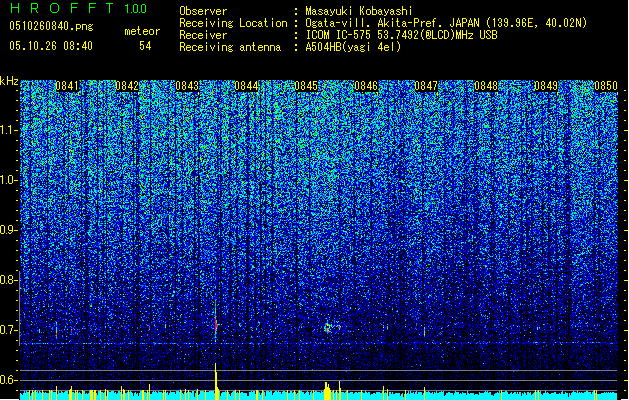Click the 0842 time marker

tap(127, 86)
